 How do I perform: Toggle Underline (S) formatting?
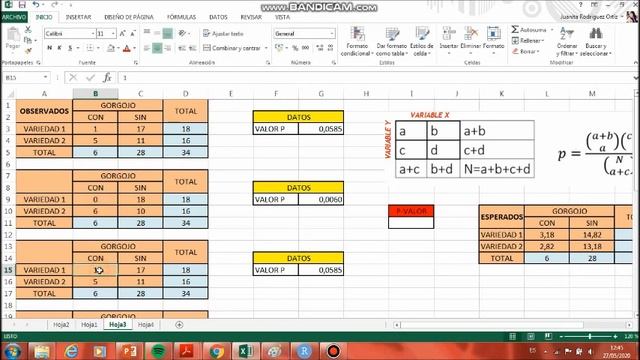coord(70,48)
